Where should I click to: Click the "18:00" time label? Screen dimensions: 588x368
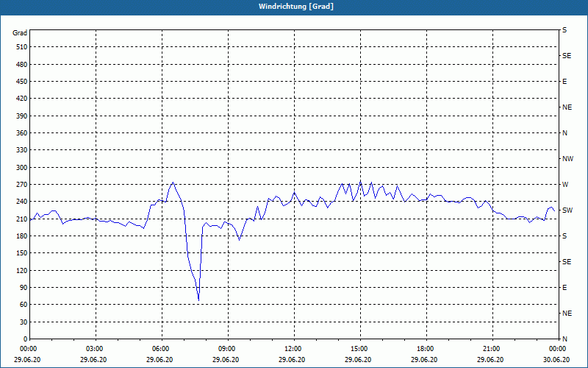(x=425, y=349)
